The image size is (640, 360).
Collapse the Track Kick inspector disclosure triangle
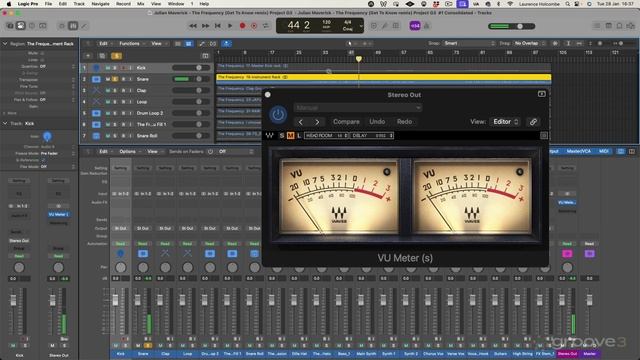click(5, 123)
